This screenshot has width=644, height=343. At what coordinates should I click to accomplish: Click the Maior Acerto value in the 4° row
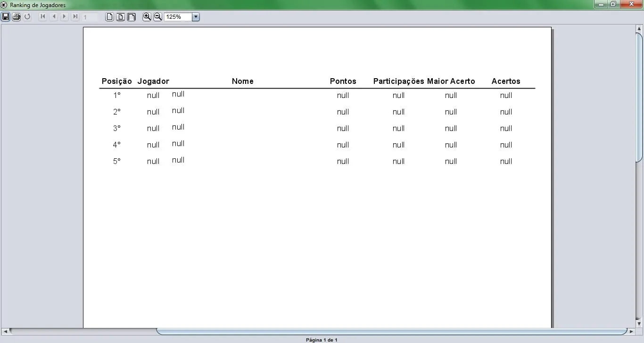point(451,145)
